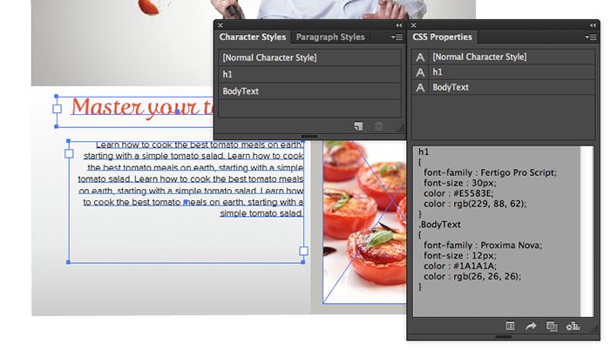Click the font-family Proxima Nova line
Viewport: 610px width, 364px height.
tap(483, 245)
